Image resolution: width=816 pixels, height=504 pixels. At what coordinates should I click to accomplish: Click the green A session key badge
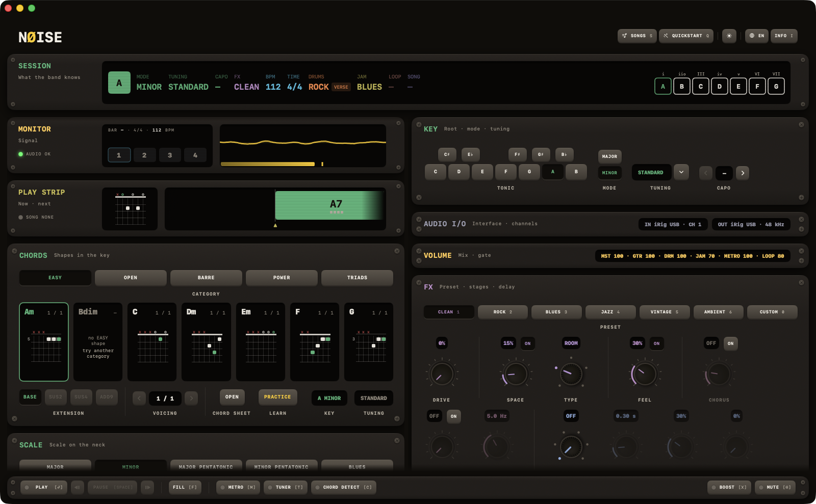[119, 83]
